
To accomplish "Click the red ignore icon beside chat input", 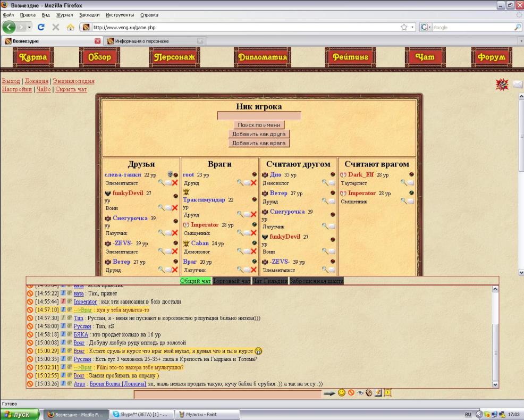I will point(351,392).
